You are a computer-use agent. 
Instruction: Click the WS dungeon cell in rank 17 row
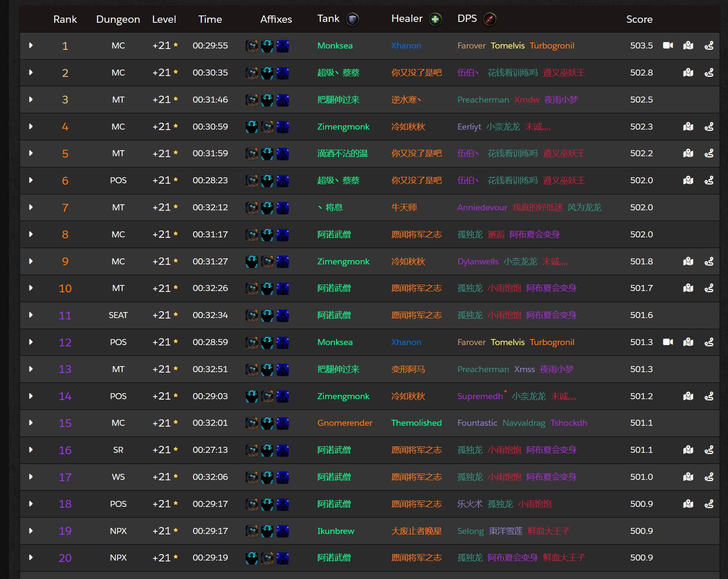point(118,477)
